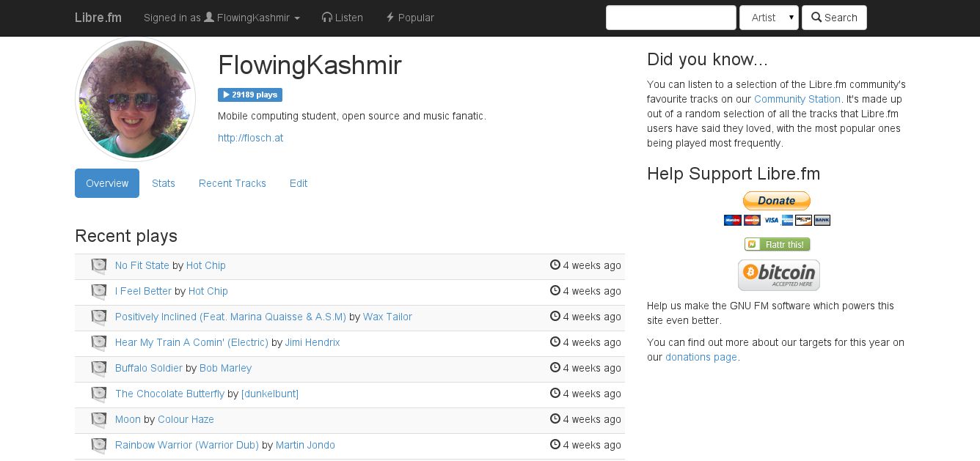Click the Search button
This screenshot has height=461, width=980.
834,18
